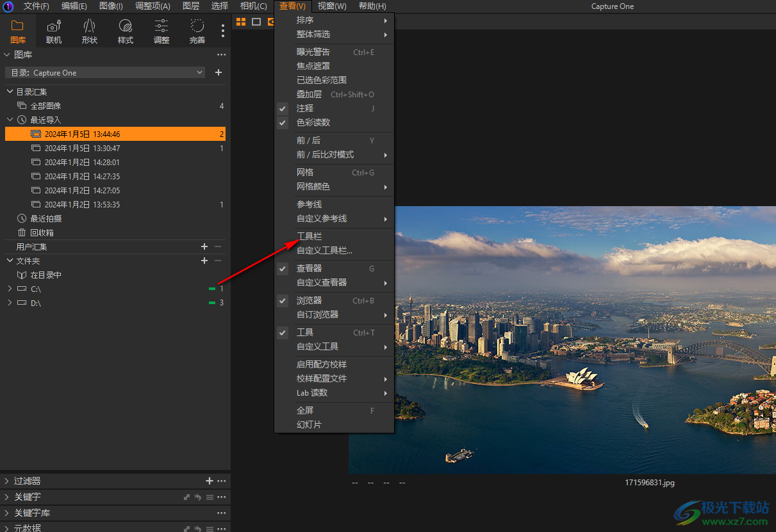Open the 图层 menu in menu bar
776x532 pixels.
191,6
